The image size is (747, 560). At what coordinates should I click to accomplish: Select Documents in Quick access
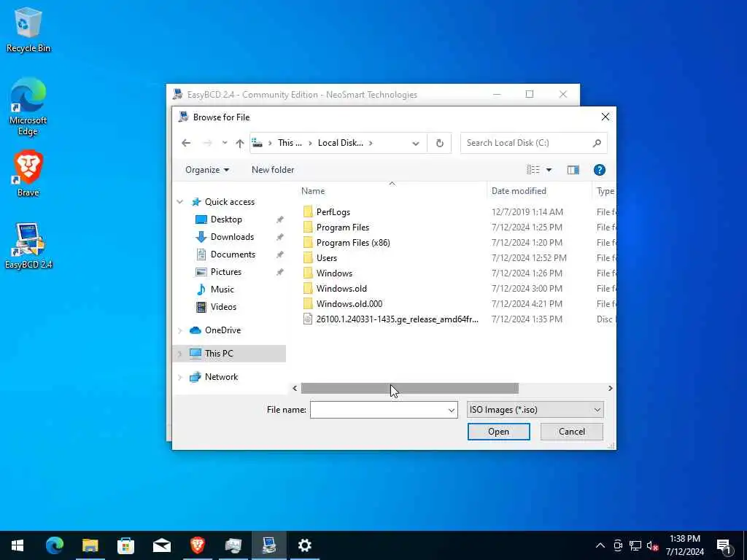click(233, 254)
